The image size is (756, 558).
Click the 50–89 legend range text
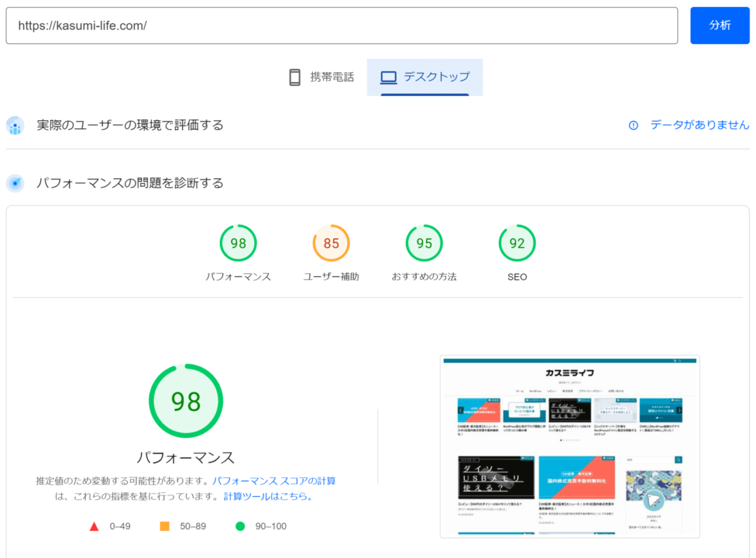(x=193, y=526)
